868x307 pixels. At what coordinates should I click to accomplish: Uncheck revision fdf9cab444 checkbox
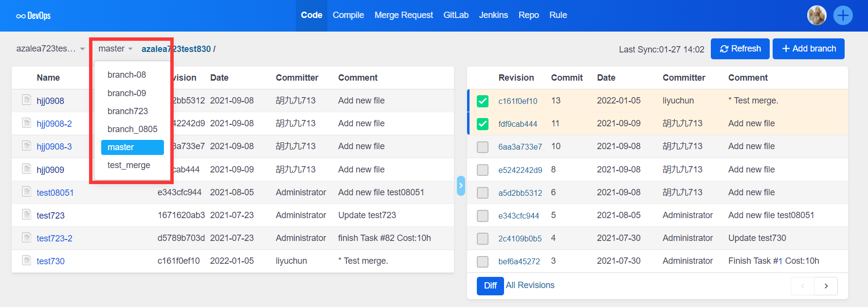pos(482,124)
